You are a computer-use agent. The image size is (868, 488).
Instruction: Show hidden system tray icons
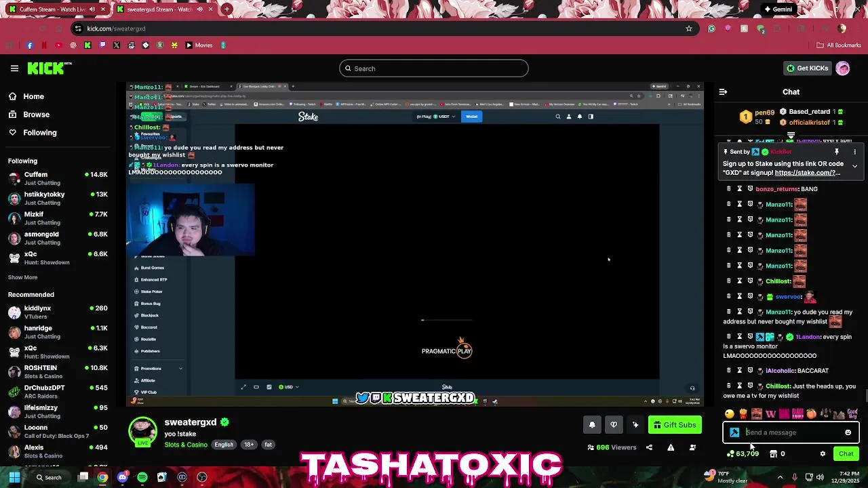click(x=780, y=477)
